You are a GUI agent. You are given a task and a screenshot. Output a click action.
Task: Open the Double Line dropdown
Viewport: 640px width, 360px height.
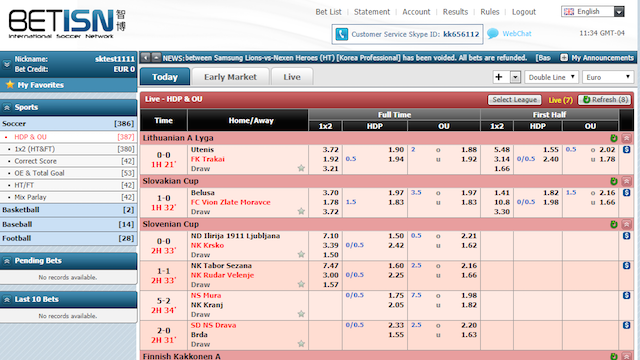(551, 77)
